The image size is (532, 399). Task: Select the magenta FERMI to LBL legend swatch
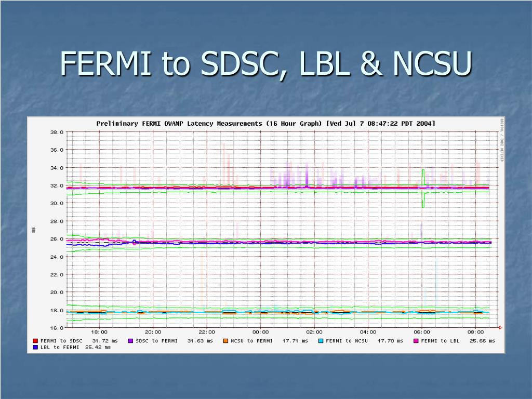coord(416,341)
